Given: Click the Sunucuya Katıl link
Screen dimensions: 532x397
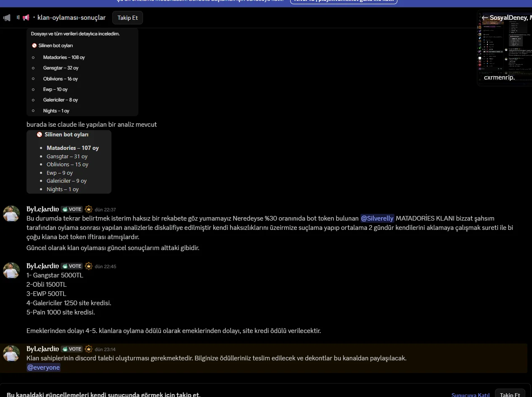Looking at the screenshot, I should pos(471,394).
